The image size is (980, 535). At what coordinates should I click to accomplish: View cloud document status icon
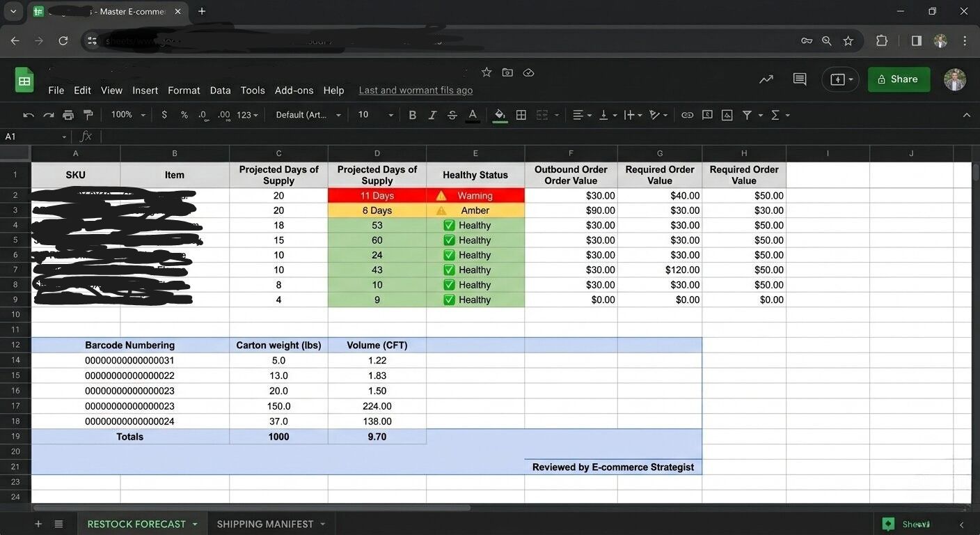pos(528,72)
